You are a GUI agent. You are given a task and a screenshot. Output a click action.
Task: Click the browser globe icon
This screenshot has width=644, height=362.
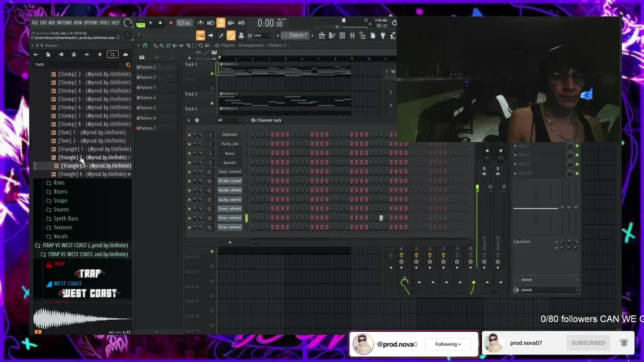pos(73,54)
